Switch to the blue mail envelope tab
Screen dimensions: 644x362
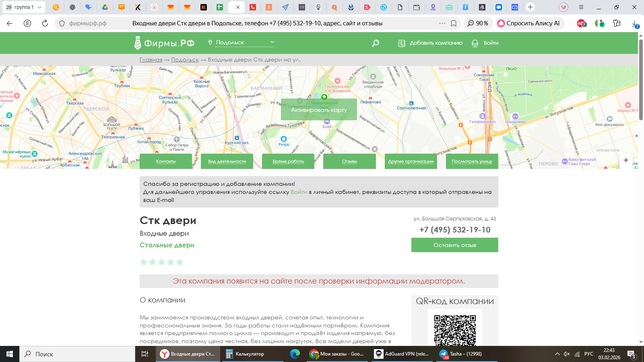(x=515, y=7)
